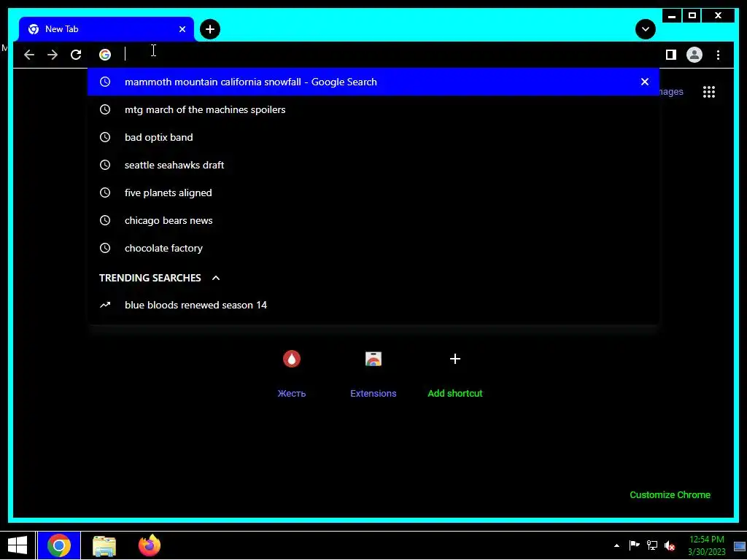Viewport: 747px width, 560px height.
Task: Choose five planets aligned suggestion
Action: 373,192
